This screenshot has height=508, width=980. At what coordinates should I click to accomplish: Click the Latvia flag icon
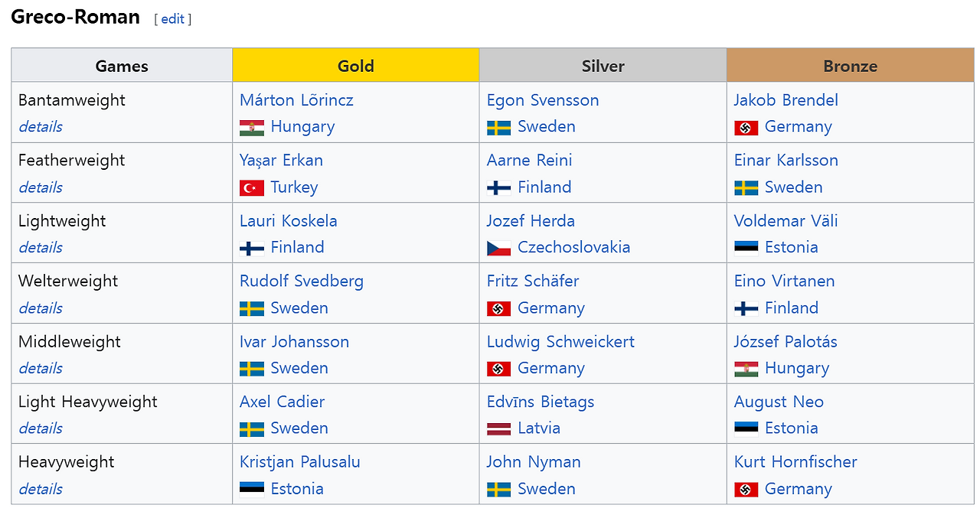pyautogui.click(x=498, y=428)
